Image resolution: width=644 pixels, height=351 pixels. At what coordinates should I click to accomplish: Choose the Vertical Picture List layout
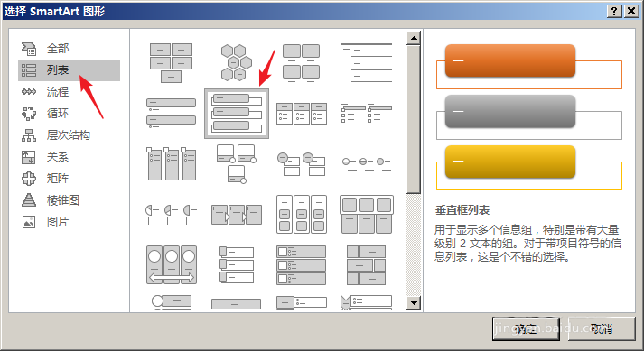(302, 264)
